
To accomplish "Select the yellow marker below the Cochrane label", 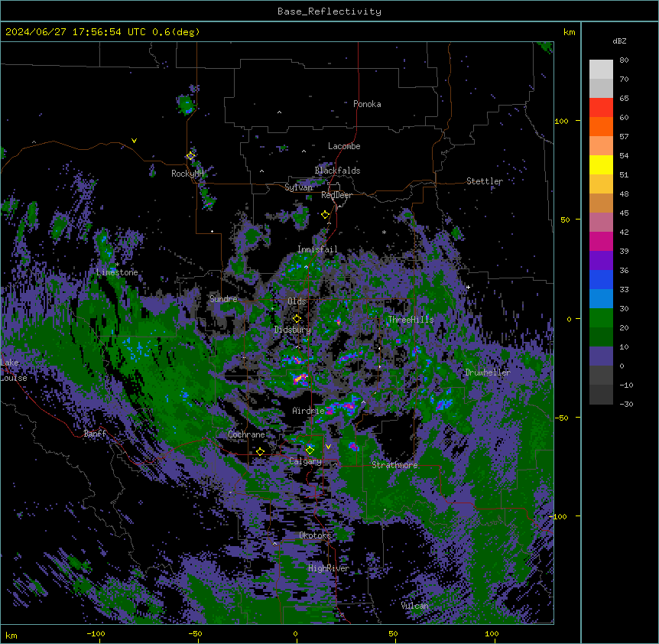I will pyautogui.click(x=260, y=452).
